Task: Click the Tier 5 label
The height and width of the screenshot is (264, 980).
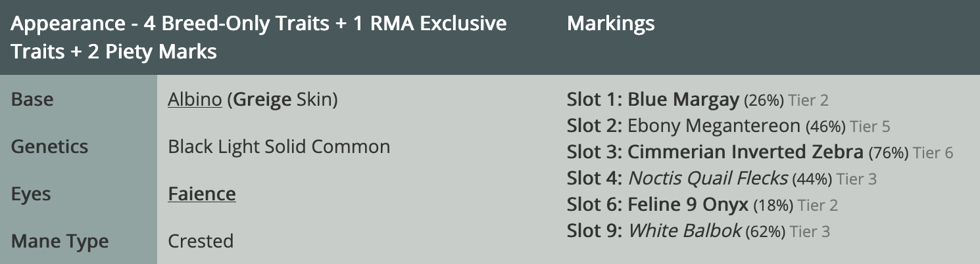Action: pos(870,127)
